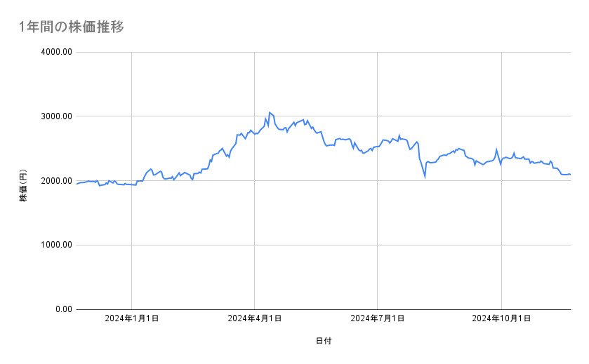Select the horizontal gridline at 1000.00

point(323,245)
